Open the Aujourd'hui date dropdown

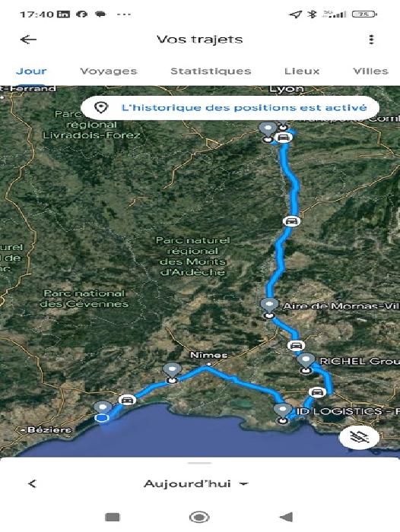[x=196, y=484]
